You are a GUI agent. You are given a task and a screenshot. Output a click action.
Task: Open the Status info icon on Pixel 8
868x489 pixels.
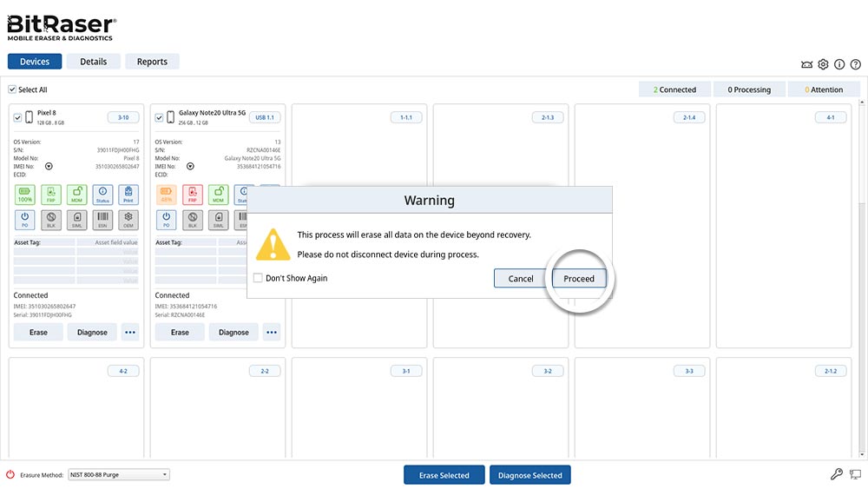point(102,195)
